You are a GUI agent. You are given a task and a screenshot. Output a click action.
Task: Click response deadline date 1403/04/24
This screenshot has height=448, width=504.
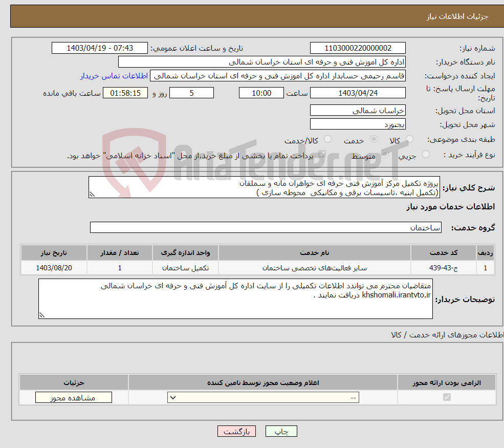[x=358, y=93]
